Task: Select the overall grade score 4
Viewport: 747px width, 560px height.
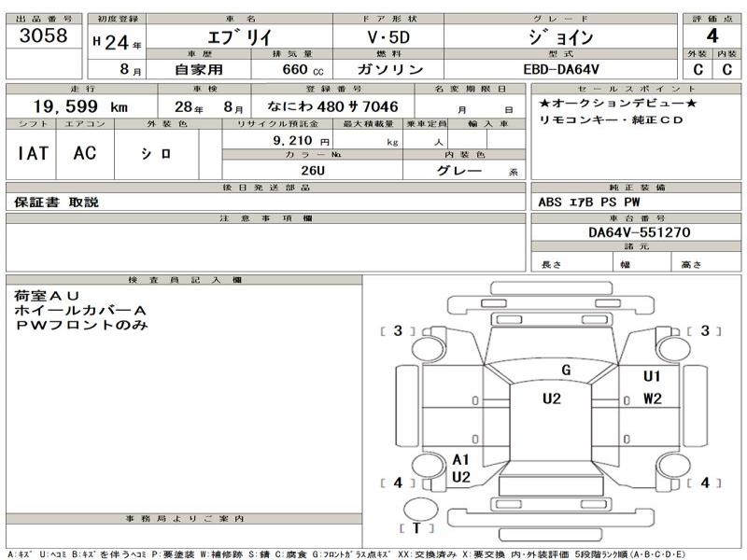Action: pos(712,38)
